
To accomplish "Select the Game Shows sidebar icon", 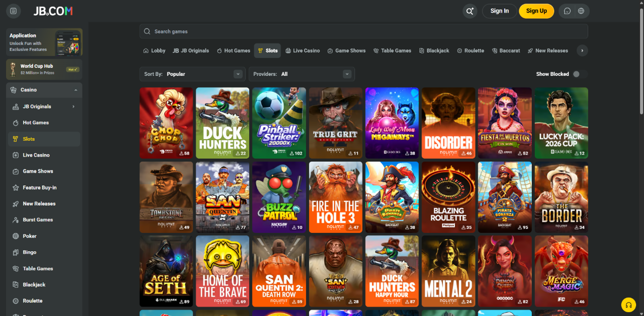I will click(15, 171).
